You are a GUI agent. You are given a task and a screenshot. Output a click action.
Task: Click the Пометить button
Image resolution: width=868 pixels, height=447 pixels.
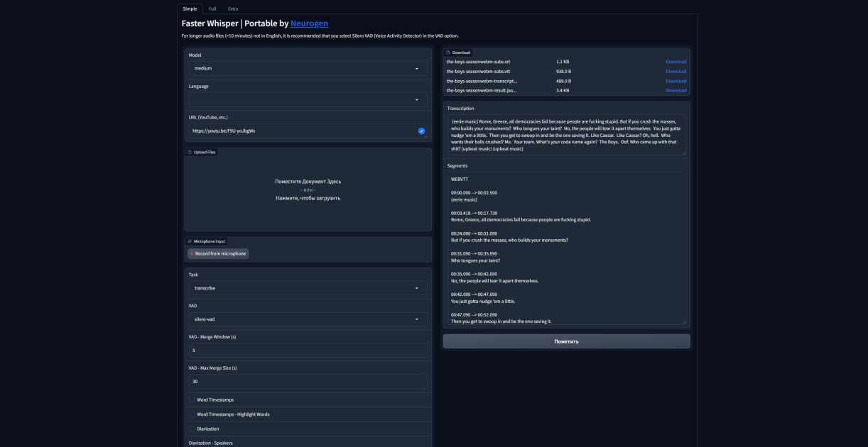pyautogui.click(x=567, y=341)
